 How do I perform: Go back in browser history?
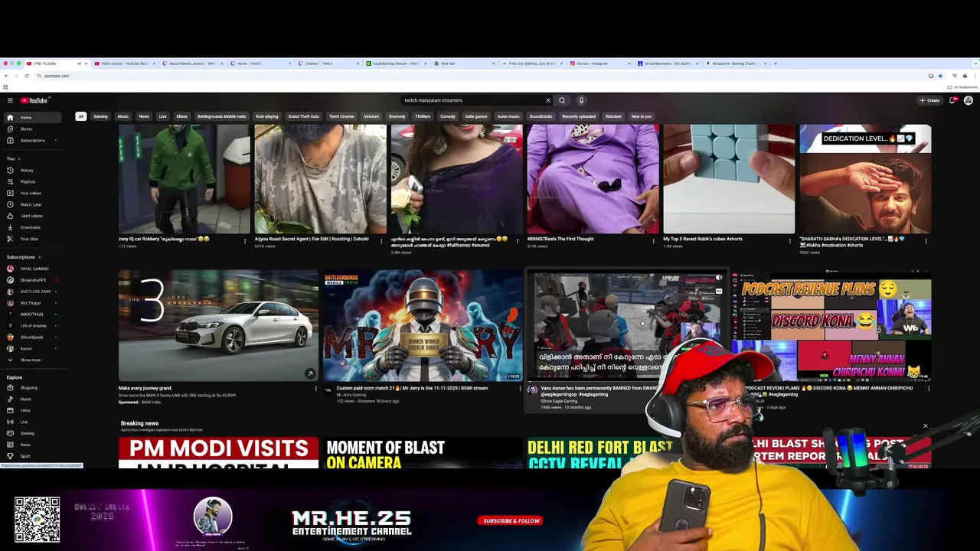point(6,76)
